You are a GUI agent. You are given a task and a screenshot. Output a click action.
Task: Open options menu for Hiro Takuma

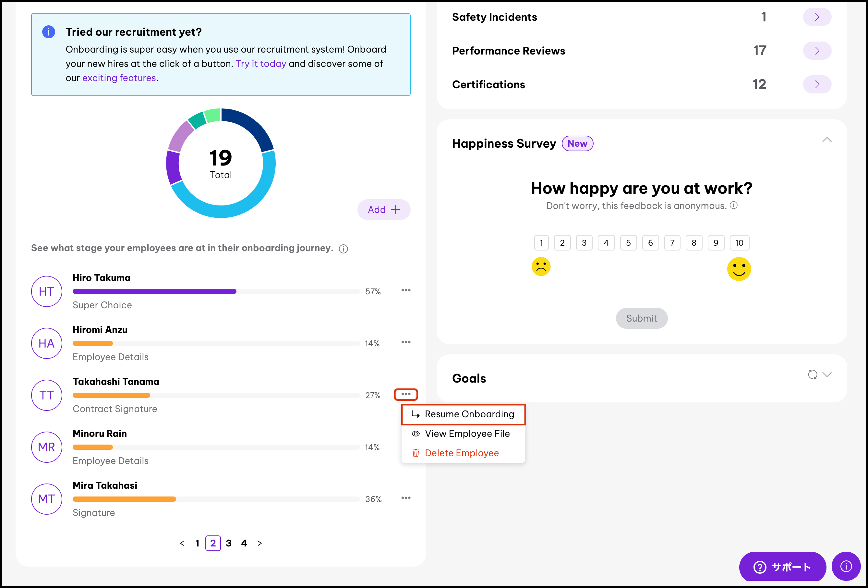[405, 290]
